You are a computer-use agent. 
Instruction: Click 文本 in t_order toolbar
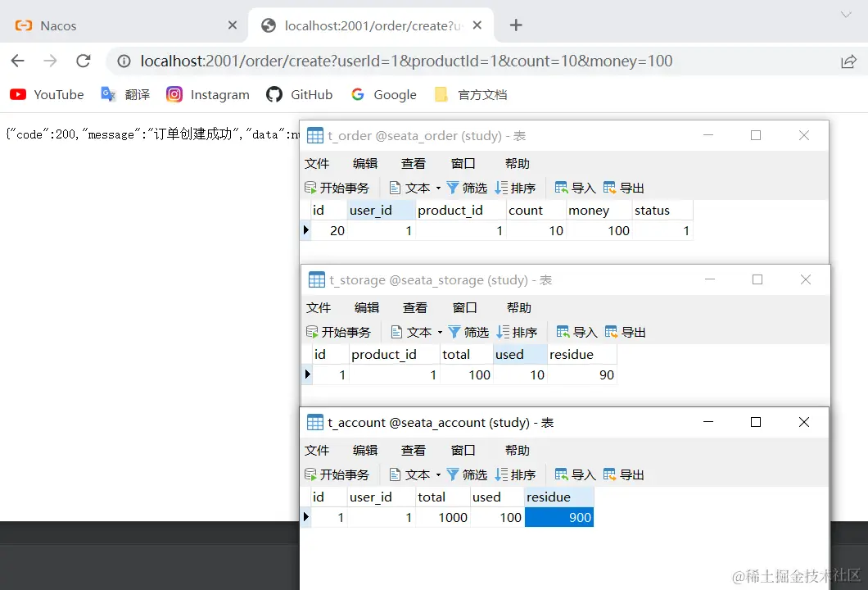tap(409, 188)
